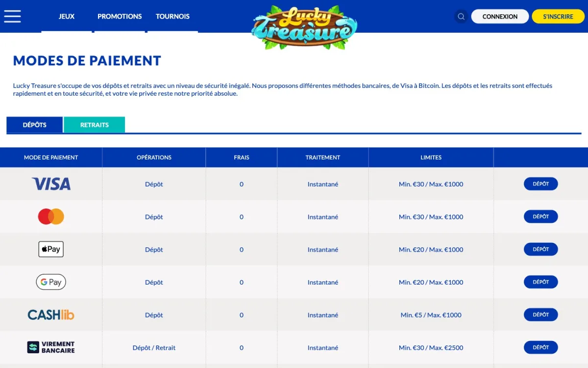Open the Jeux menu
Screen dimensions: 588x368
(67, 16)
